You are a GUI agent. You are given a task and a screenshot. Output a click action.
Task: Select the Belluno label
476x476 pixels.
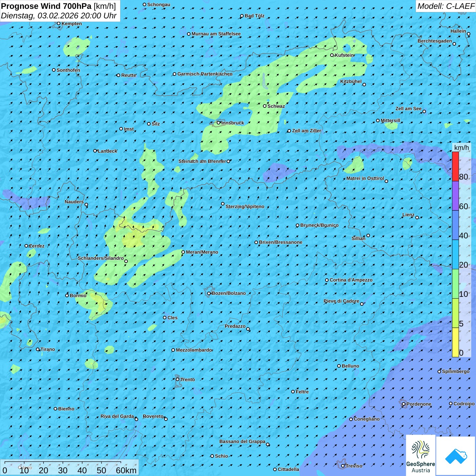pos(350,366)
